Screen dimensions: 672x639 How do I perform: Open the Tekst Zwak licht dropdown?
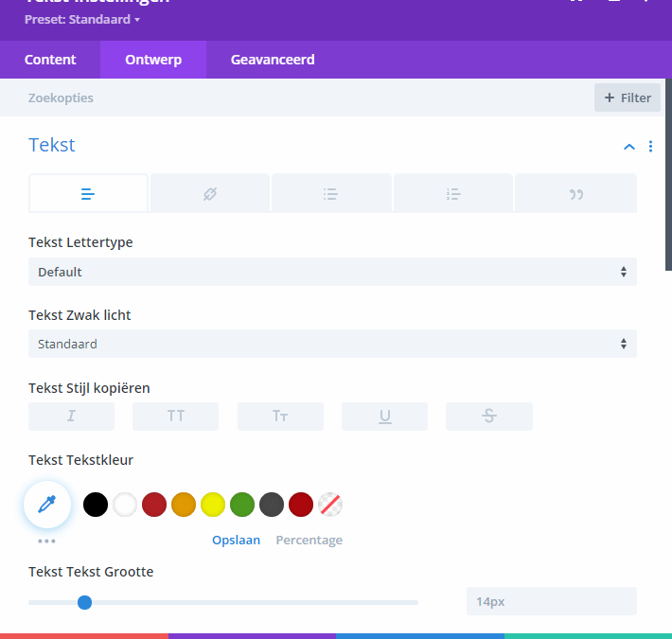[332, 344]
